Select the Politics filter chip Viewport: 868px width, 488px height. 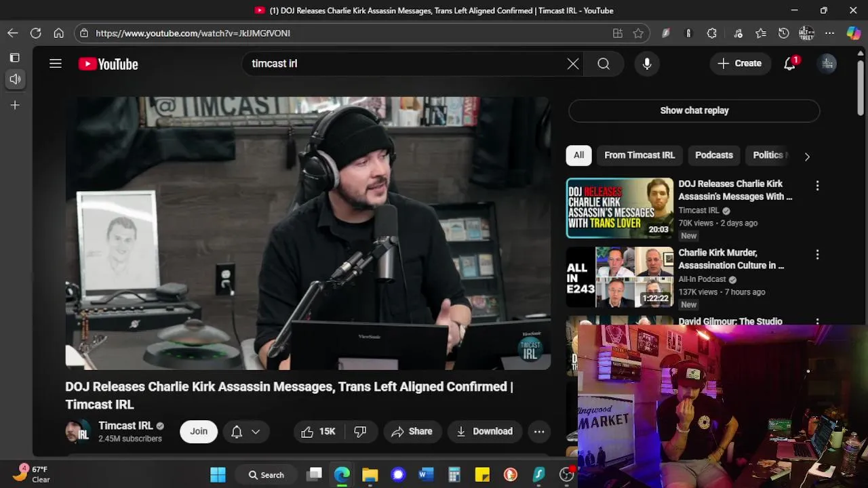pyautogui.click(x=768, y=155)
